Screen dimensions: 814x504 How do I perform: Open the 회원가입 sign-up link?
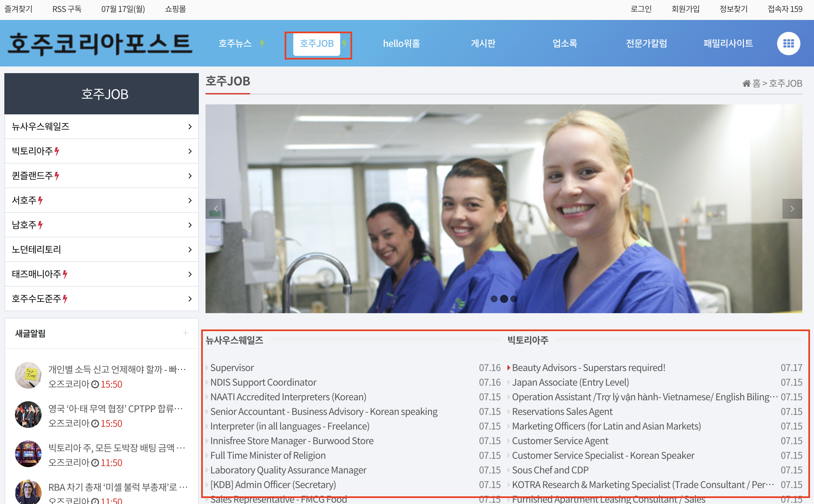coord(685,9)
